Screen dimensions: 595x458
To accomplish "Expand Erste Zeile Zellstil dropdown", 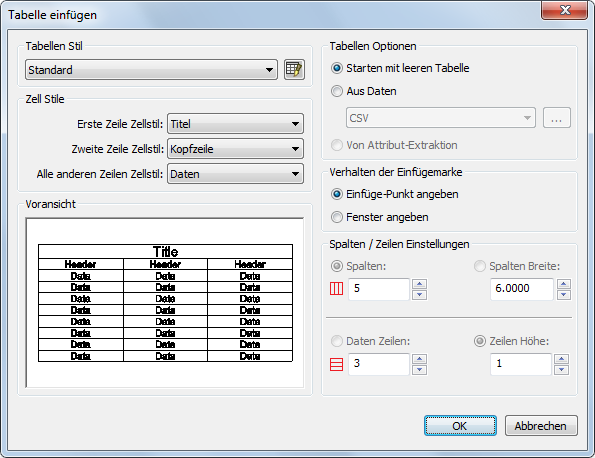I will pyautogui.click(x=235, y=124).
